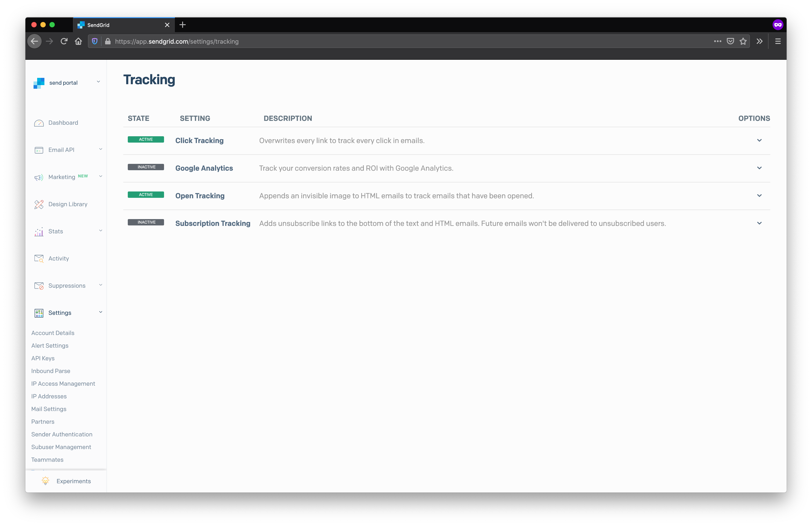This screenshot has width=812, height=526.
Task: Click the Dashboard icon in sidebar
Action: pyautogui.click(x=39, y=122)
